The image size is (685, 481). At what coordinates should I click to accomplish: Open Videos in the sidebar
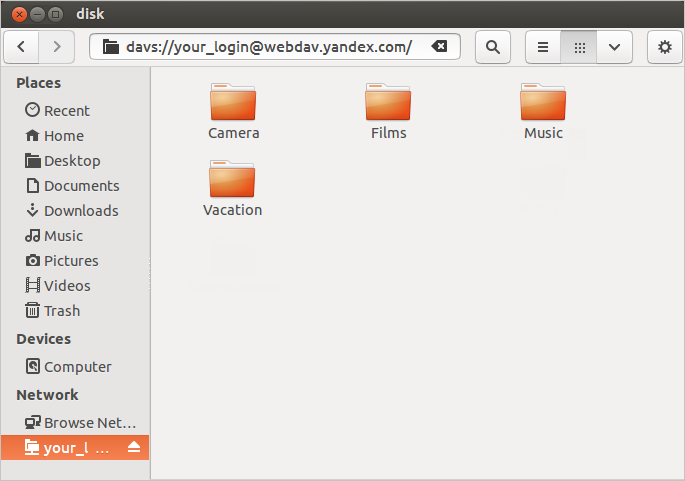pos(75,286)
